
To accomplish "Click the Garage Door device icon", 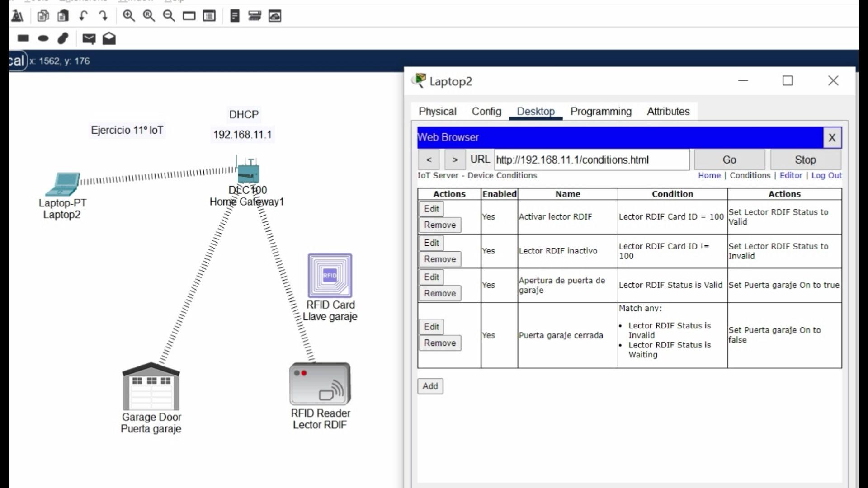I will (151, 387).
